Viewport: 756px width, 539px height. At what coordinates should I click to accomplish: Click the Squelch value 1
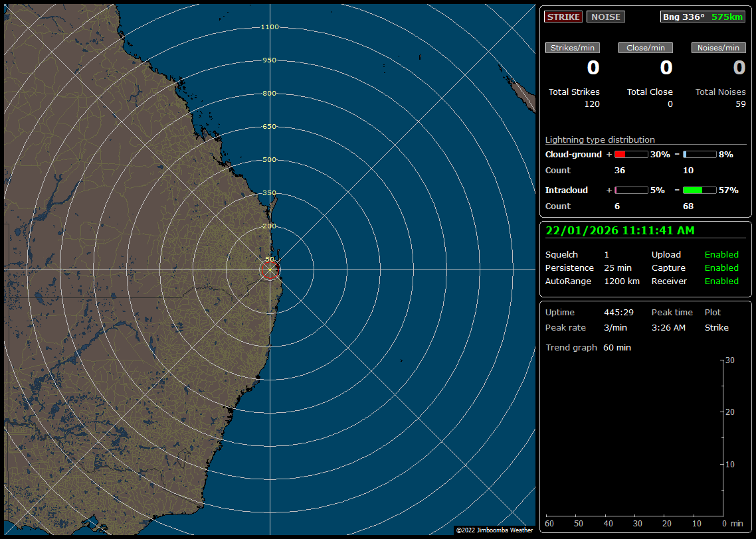pyautogui.click(x=607, y=255)
